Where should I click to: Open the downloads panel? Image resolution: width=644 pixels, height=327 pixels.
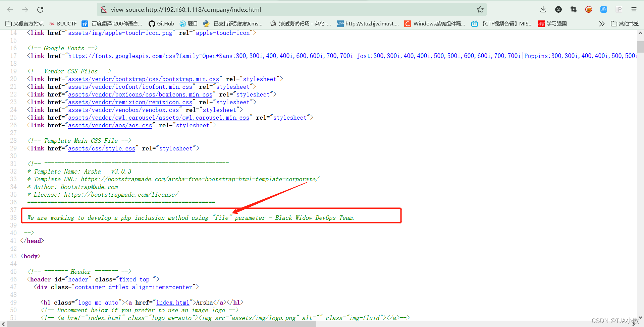(x=543, y=10)
